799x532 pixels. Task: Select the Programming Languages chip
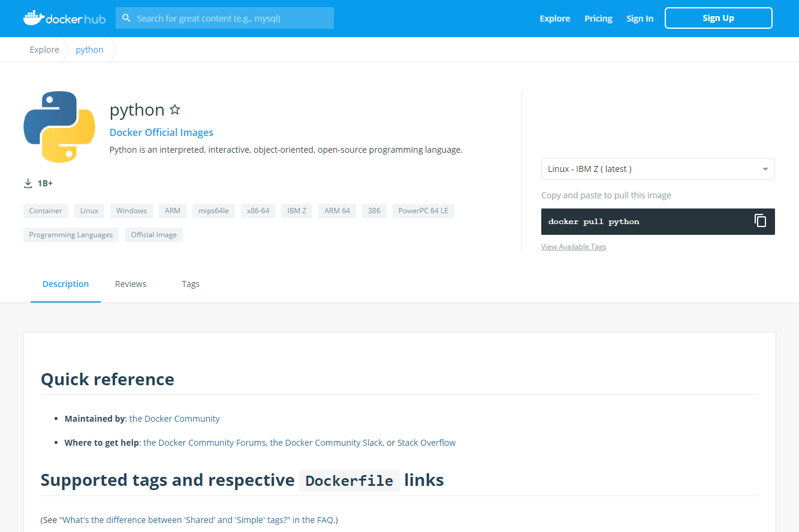click(71, 235)
